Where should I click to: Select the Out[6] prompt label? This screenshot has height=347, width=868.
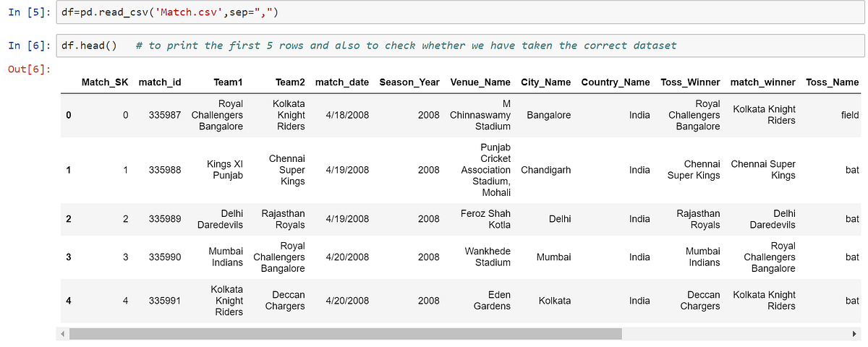(x=29, y=69)
